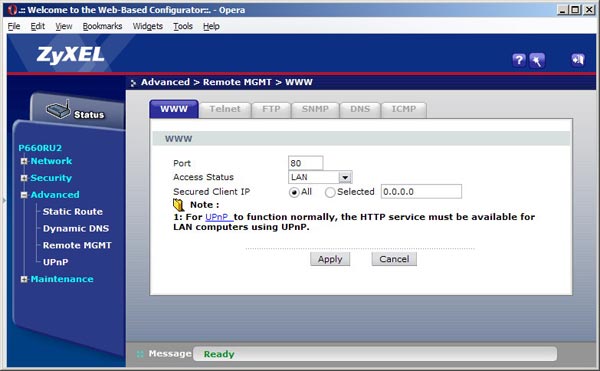Switch to the WWW tab
Screen dimensions: 600x371
coord(174,109)
